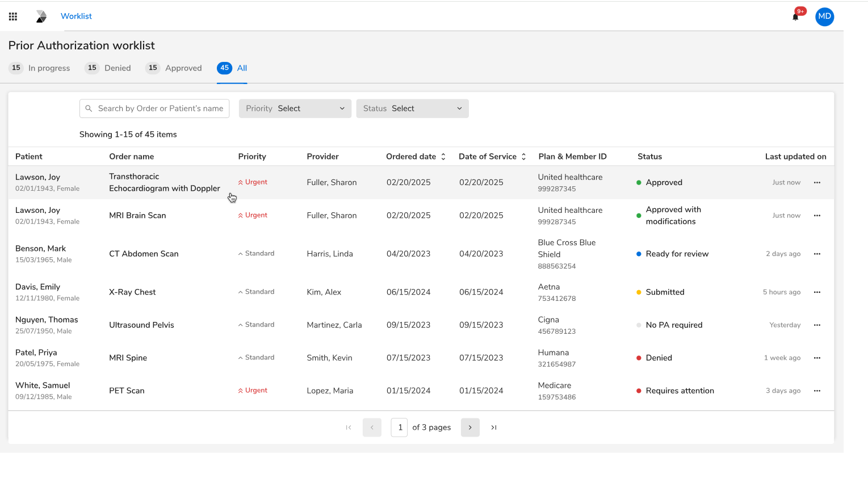Viewport: 868px width, 482px height.
Task: Click the search magnifier icon
Action: (89, 108)
